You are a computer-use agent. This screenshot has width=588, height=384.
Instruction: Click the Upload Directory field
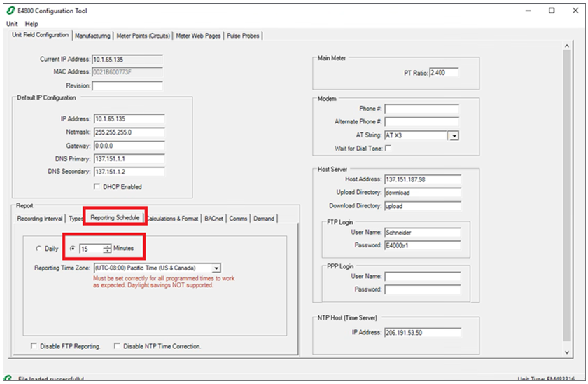423,193
